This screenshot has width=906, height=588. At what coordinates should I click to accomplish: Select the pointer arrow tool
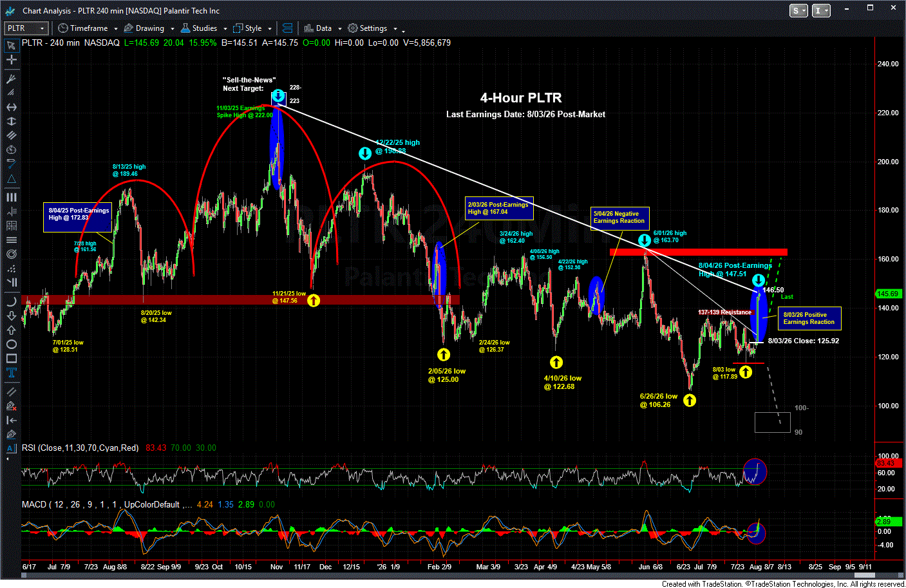(11, 46)
